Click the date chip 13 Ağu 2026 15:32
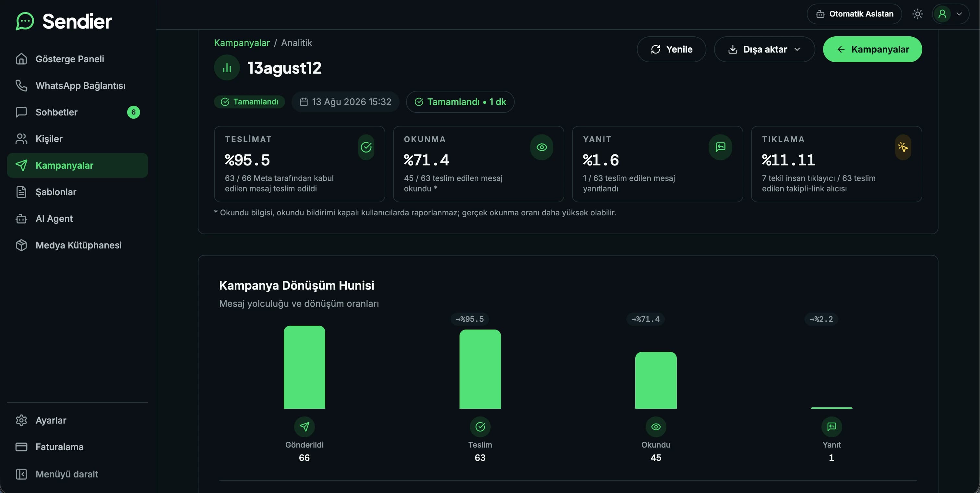 pyautogui.click(x=345, y=102)
